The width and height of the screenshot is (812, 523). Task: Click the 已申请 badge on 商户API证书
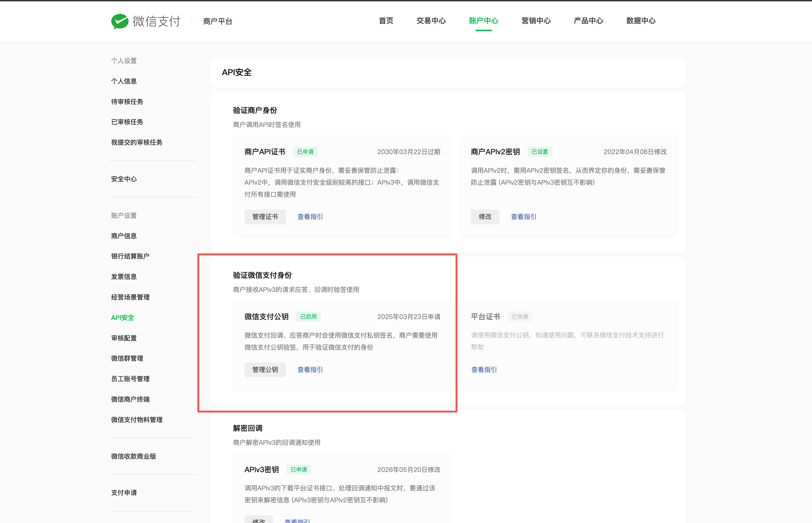click(305, 152)
